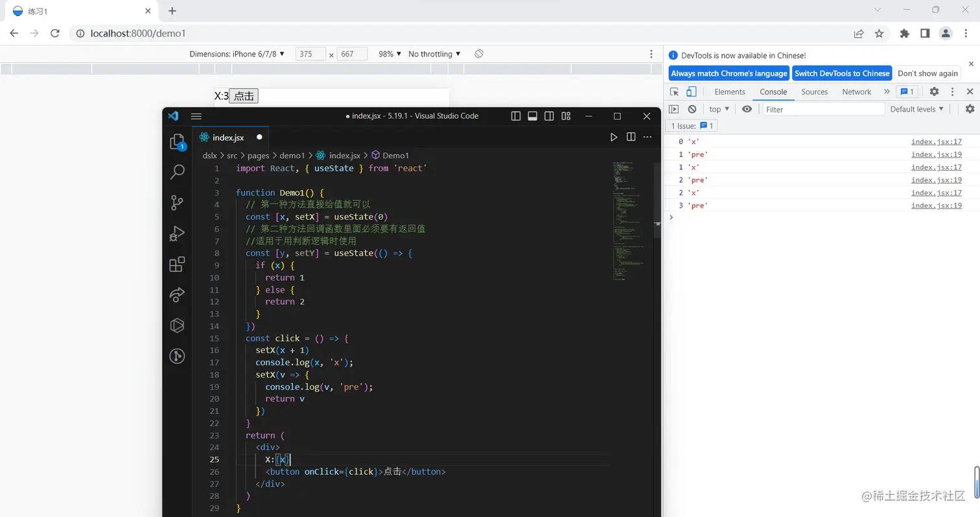Image resolution: width=980 pixels, height=517 pixels.
Task: Click the Run Code play icon
Action: (x=614, y=137)
